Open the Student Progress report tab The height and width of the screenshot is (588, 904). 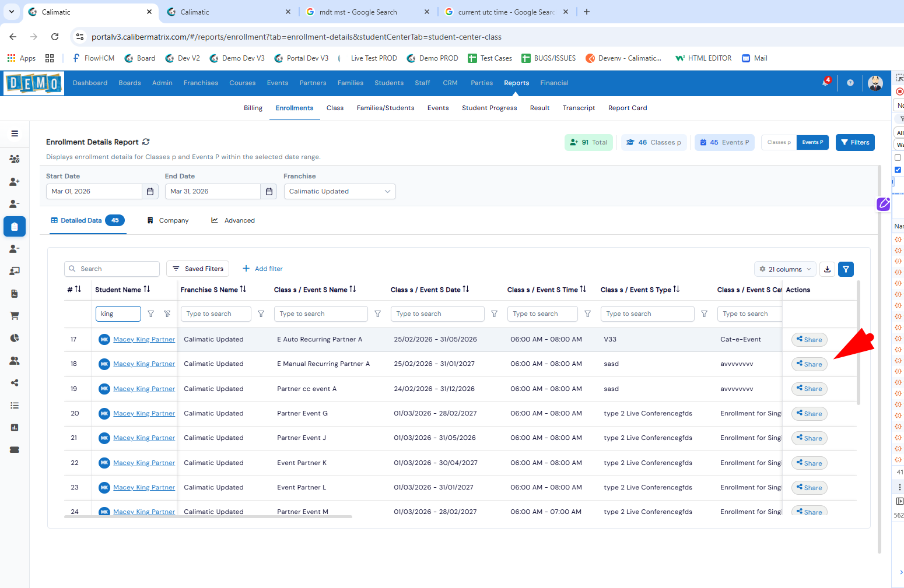pos(489,108)
